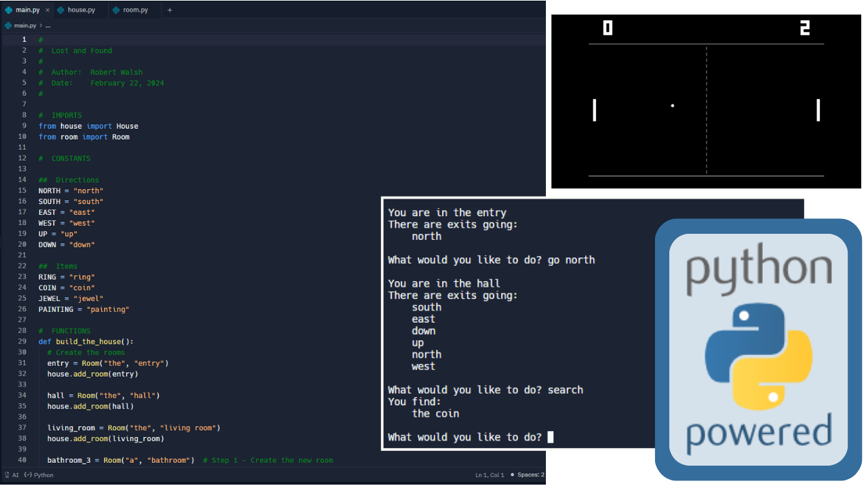Click the "Author: Robert Walsh" comment
The width and height of the screenshot is (868, 488).
coord(90,73)
